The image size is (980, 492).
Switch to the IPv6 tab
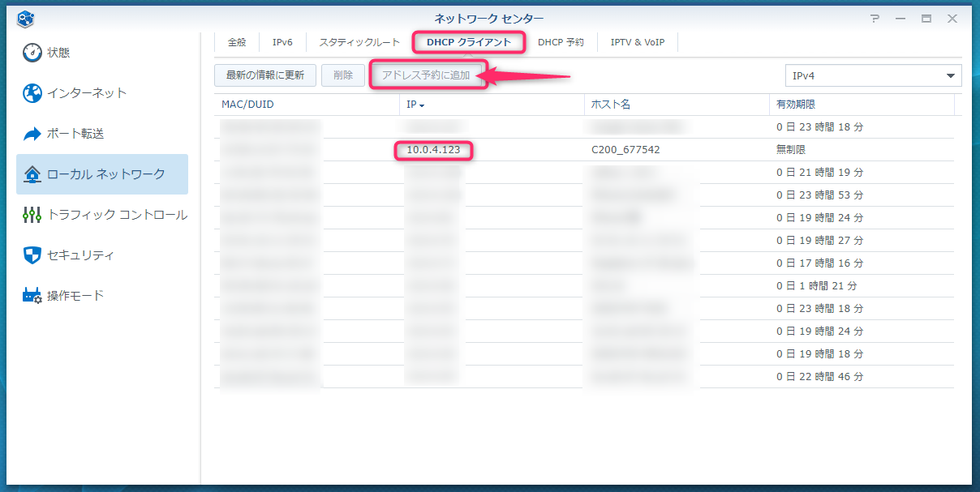[x=282, y=42]
